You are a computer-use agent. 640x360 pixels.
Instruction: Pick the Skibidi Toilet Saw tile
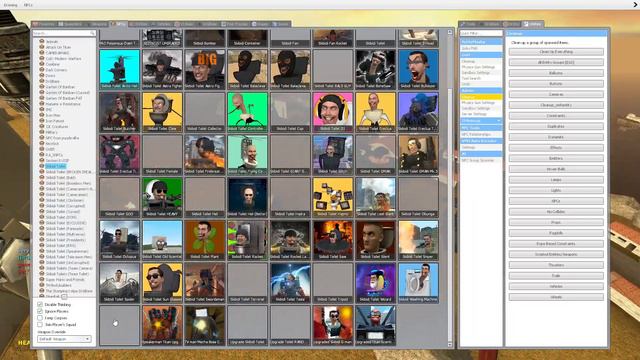pyautogui.click(x=333, y=240)
